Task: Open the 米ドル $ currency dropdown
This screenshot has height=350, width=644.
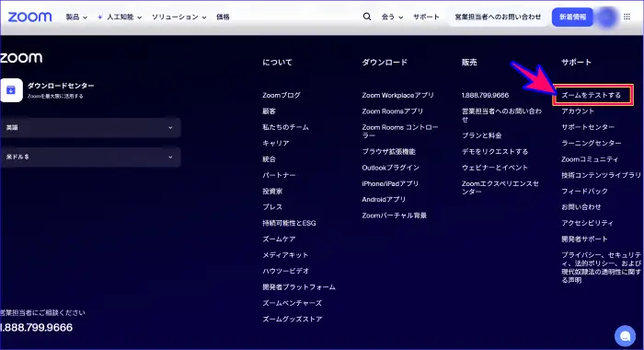Action: 90,157
